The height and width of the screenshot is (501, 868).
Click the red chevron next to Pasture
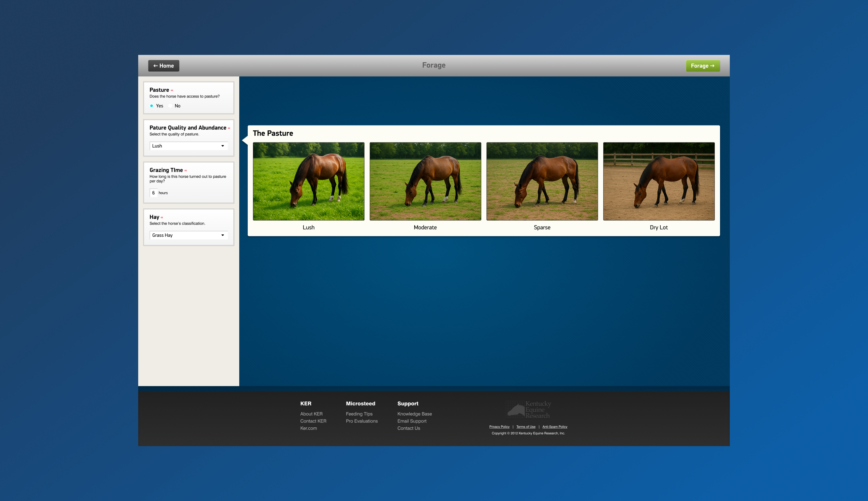point(172,90)
